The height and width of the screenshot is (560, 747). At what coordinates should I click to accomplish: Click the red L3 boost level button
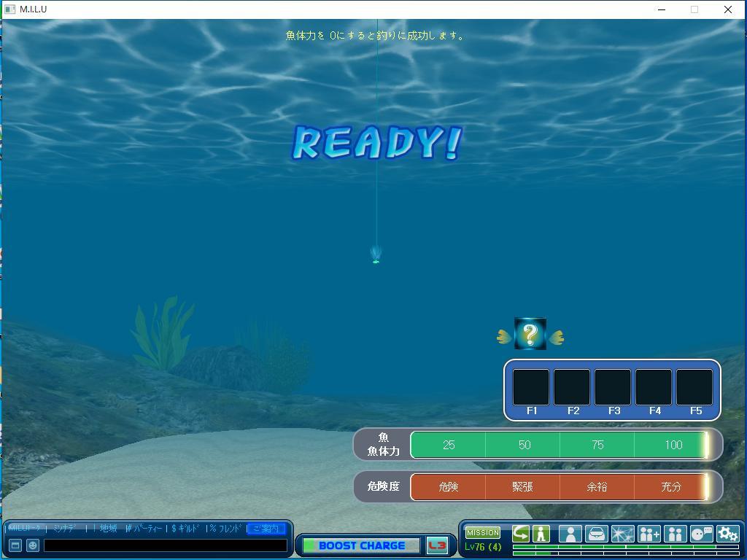[x=437, y=545]
